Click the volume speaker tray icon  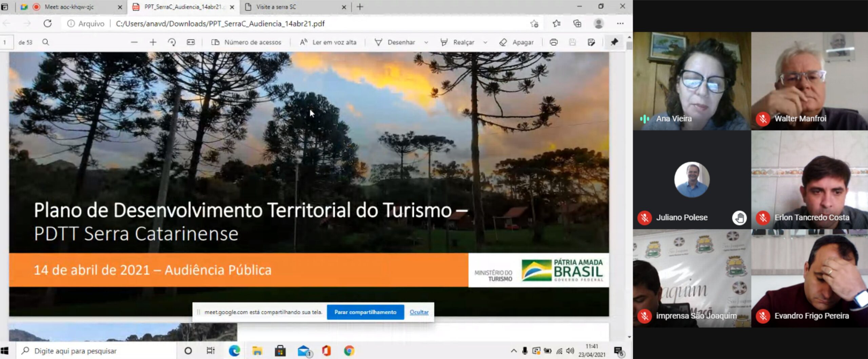[x=570, y=351]
